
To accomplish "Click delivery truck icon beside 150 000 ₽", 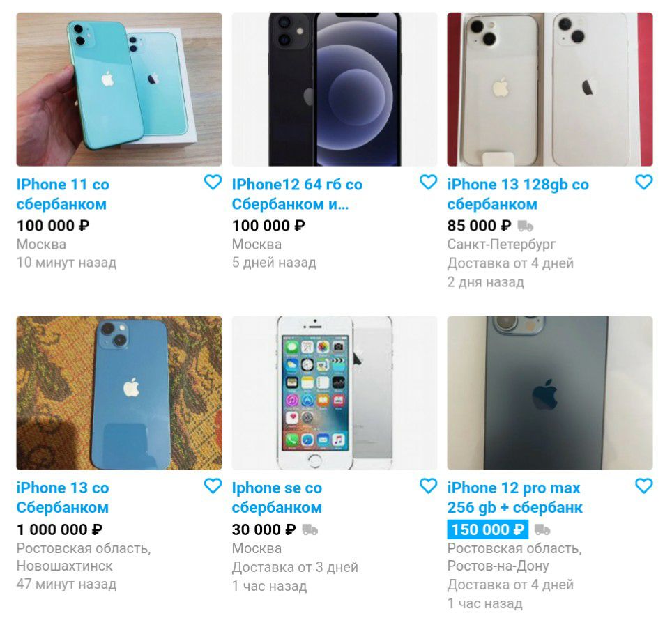I will tap(542, 529).
